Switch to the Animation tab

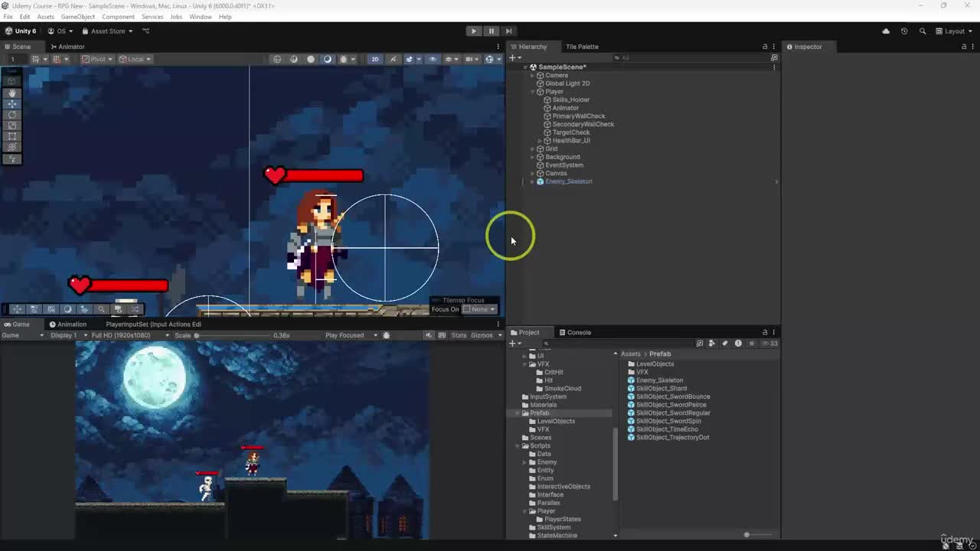[x=68, y=324]
